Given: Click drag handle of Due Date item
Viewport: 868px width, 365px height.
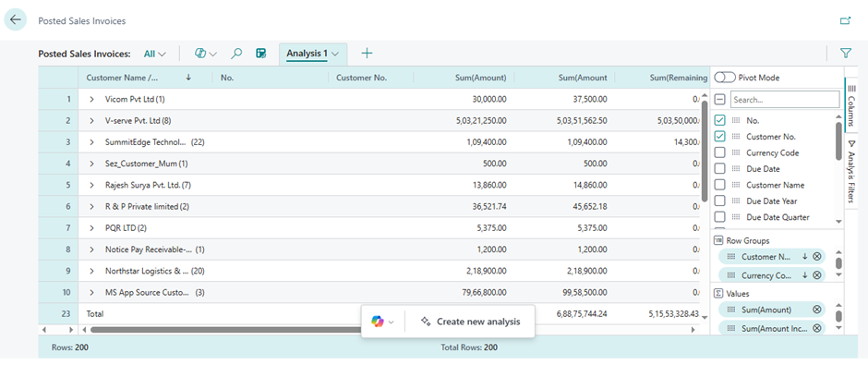Looking at the screenshot, I should pos(736,168).
